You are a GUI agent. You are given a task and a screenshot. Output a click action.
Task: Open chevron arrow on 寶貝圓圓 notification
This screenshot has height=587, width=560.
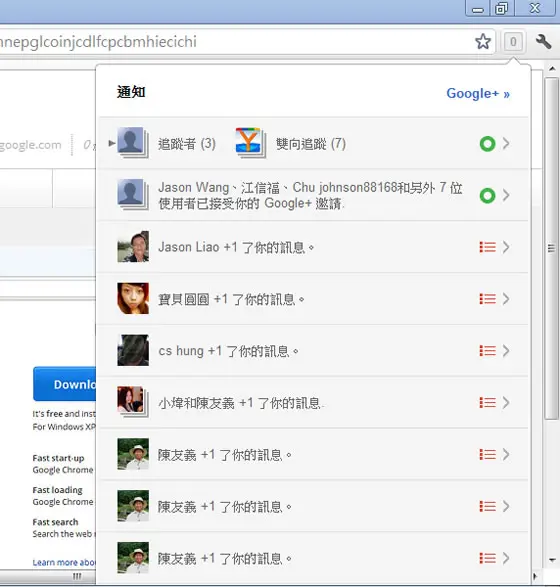pos(506,299)
